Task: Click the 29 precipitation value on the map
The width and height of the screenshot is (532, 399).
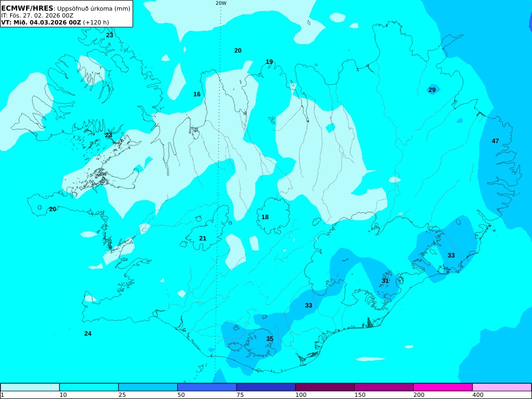Action: tap(432, 90)
